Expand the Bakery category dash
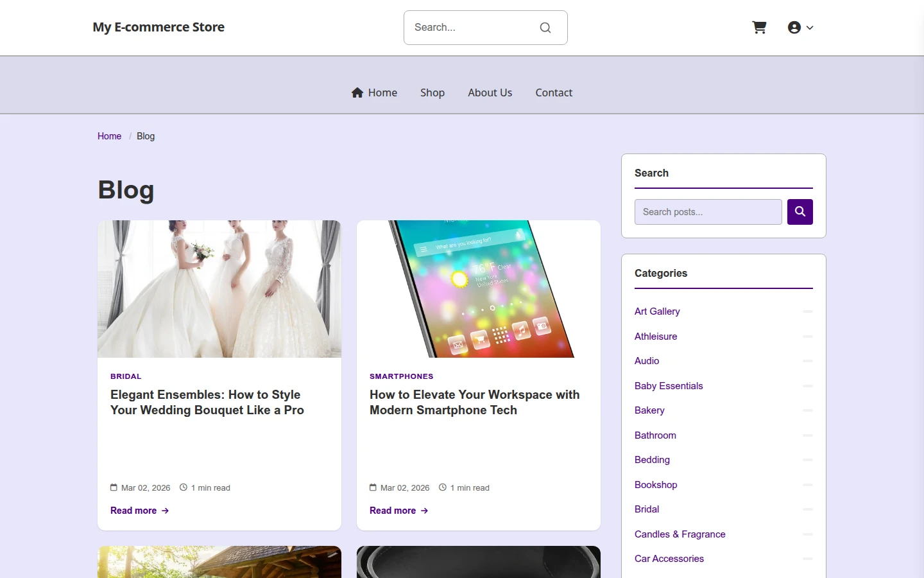This screenshot has width=924, height=578. click(808, 410)
